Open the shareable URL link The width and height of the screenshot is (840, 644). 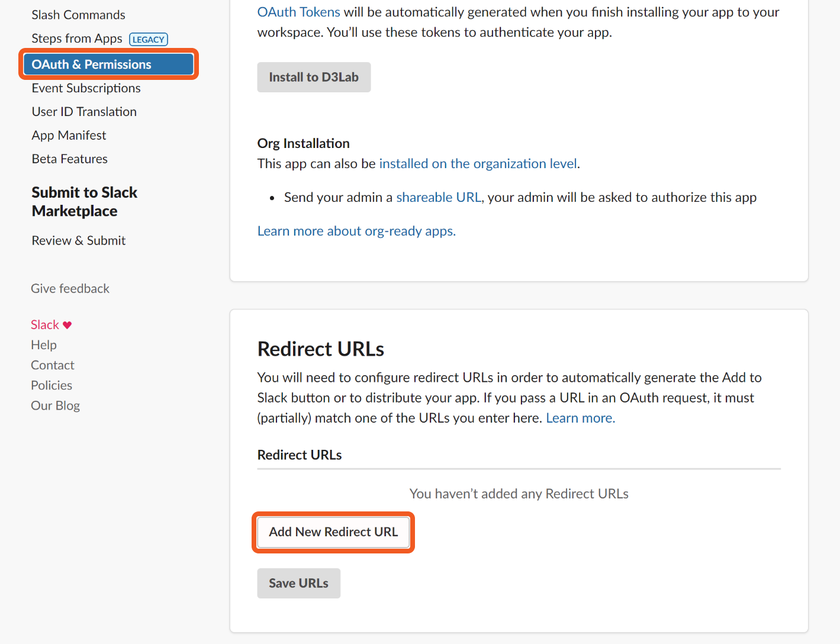pos(438,198)
